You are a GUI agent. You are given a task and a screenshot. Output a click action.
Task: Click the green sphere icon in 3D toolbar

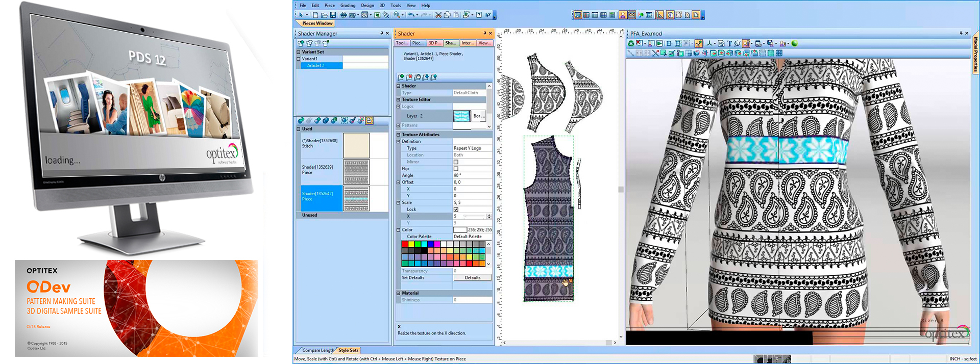click(x=794, y=43)
